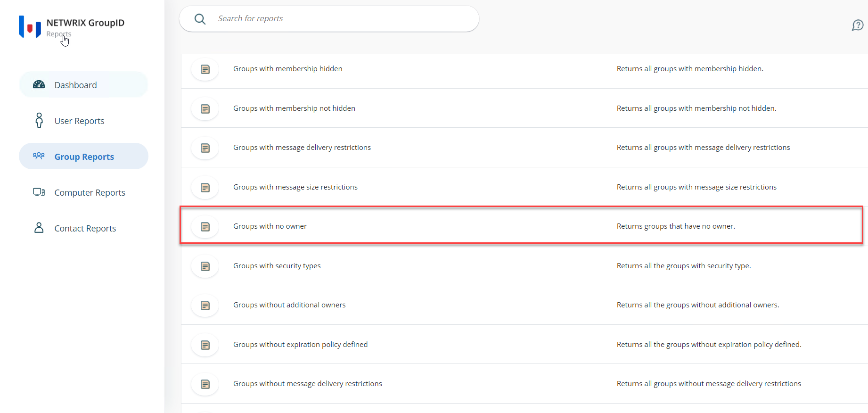Click the search magnifier icon
This screenshot has height=413, width=868.
(200, 19)
